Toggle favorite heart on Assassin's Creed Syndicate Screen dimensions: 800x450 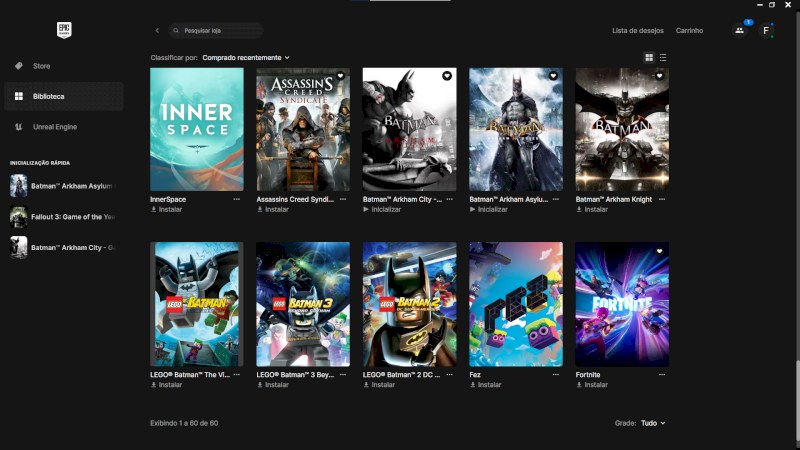(x=340, y=76)
